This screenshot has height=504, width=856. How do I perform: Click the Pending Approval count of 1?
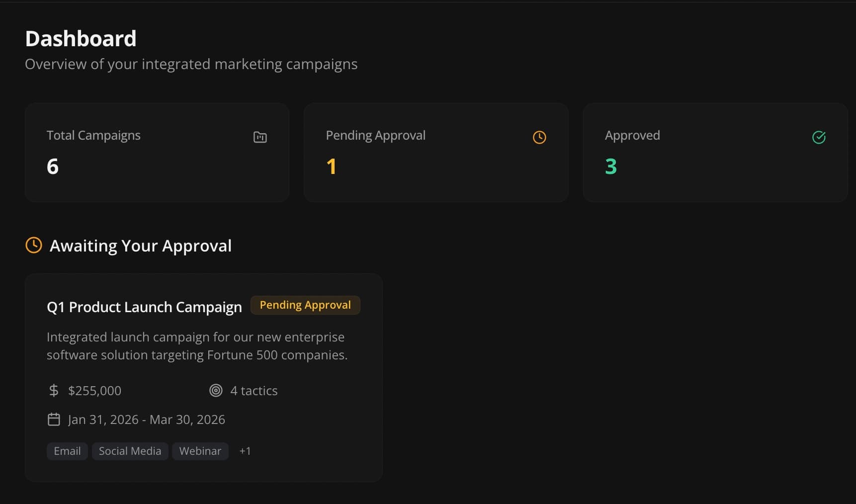tap(332, 167)
